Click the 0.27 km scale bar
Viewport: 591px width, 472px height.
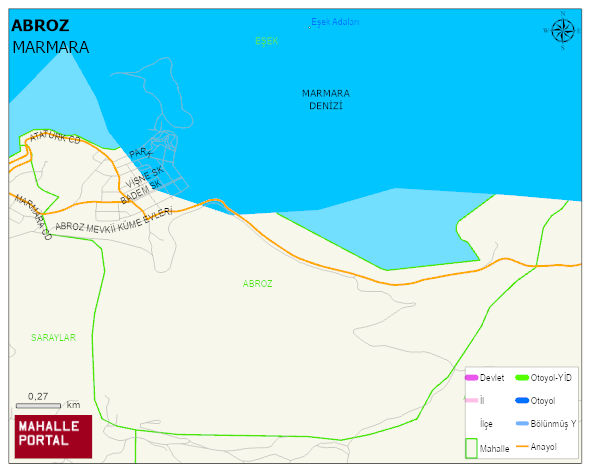point(38,406)
